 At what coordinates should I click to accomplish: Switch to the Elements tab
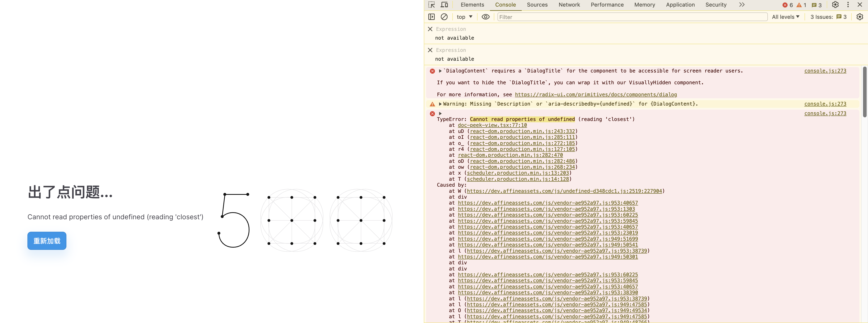(x=472, y=5)
